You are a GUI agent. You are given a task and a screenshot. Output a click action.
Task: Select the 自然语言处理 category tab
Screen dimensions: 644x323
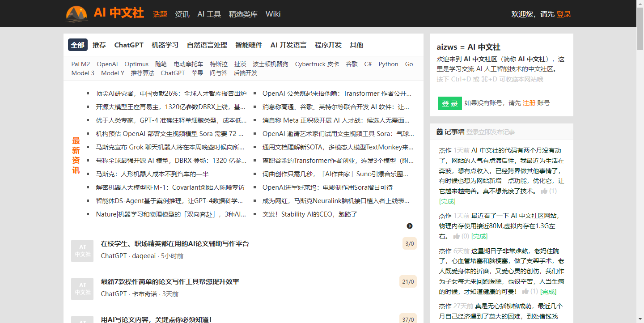pyautogui.click(x=207, y=45)
